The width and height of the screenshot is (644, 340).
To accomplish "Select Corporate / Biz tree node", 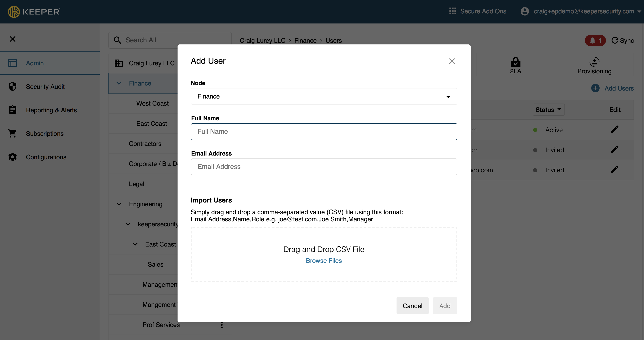I will [x=153, y=164].
